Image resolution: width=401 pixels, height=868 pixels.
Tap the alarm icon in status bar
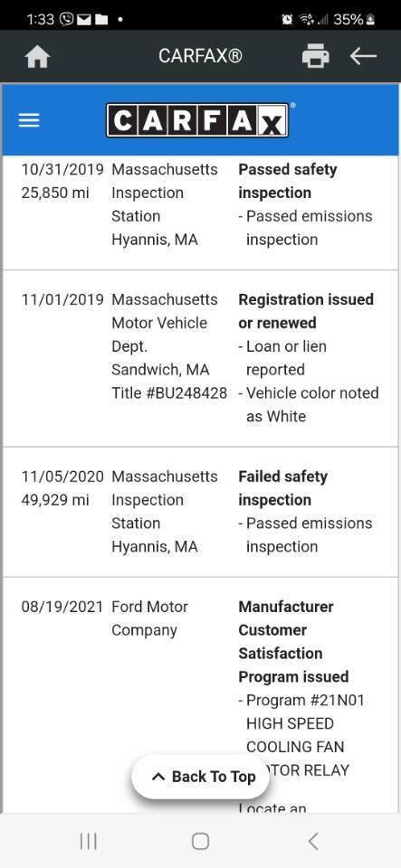pos(287,20)
